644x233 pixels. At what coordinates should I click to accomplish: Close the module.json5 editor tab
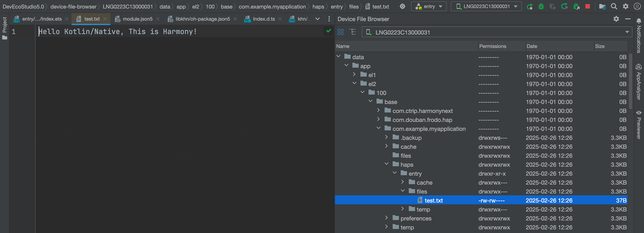(x=158, y=19)
